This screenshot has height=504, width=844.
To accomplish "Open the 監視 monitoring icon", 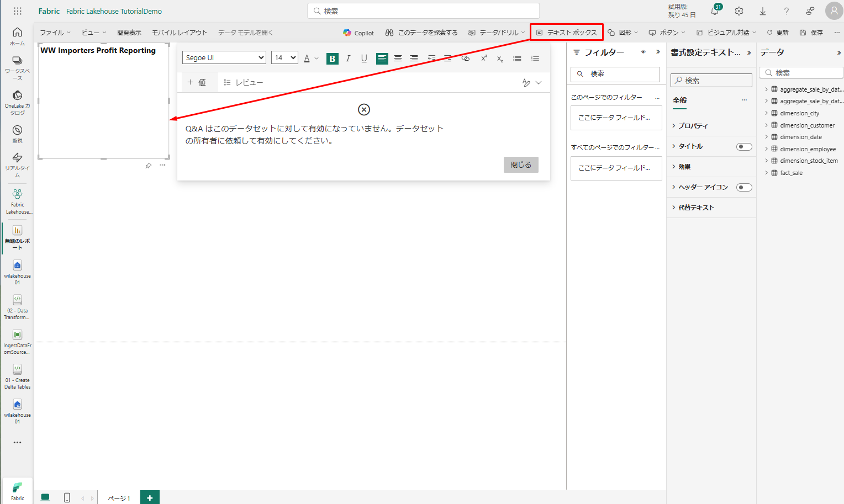I will point(17,134).
